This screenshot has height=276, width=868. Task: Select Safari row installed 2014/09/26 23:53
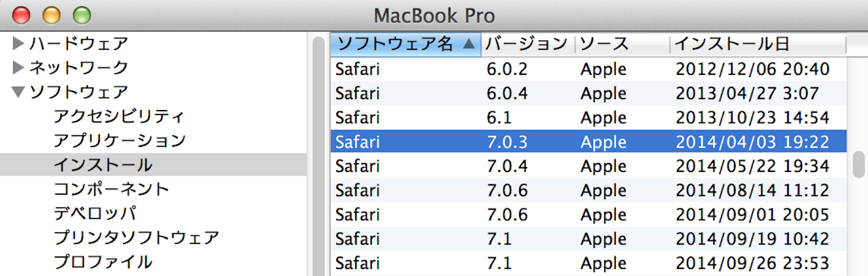click(588, 263)
